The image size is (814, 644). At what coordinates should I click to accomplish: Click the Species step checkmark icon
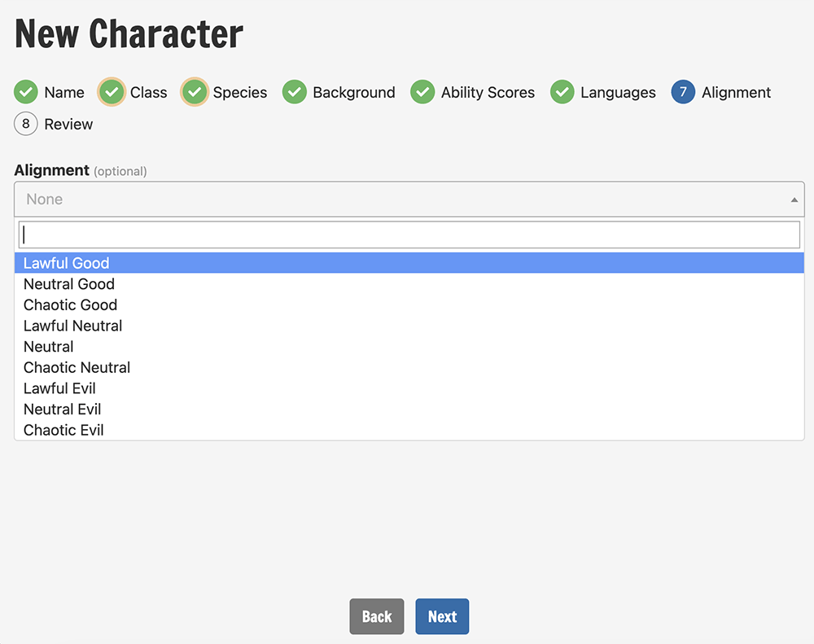pyautogui.click(x=195, y=92)
